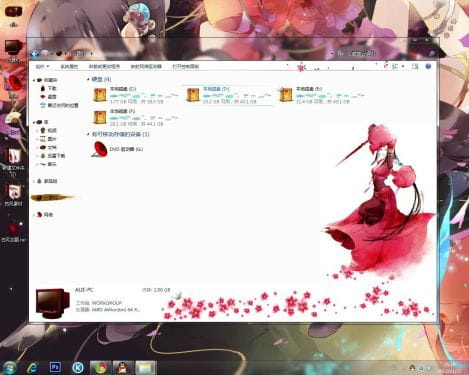Toggle the preview pane icon
Screen dimensions: 469x375
pos(415,66)
